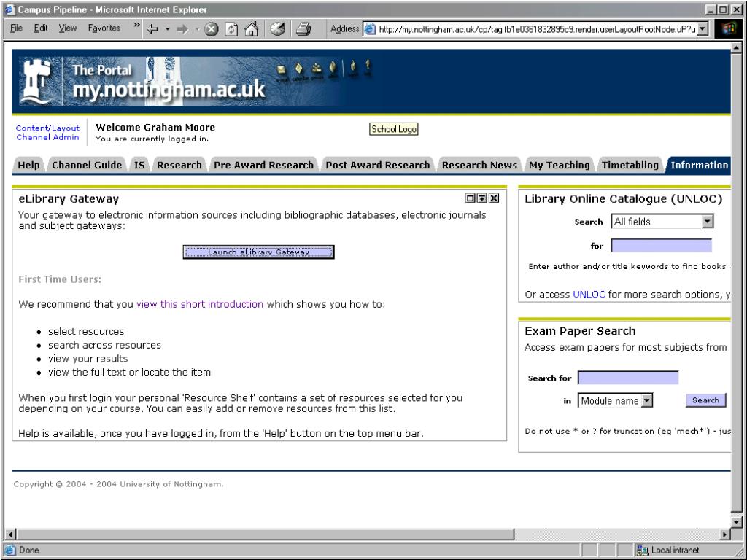
Task: Open the Favorites menu
Action: click(104, 28)
